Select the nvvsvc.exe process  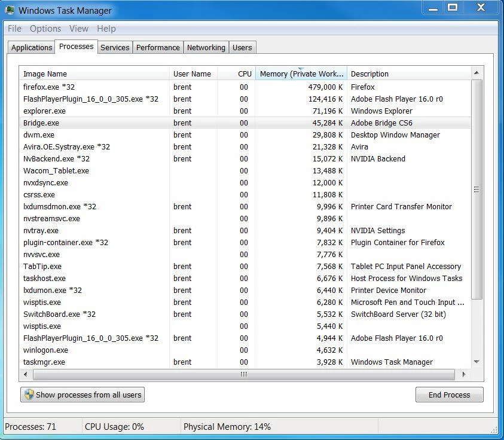[x=245, y=254]
